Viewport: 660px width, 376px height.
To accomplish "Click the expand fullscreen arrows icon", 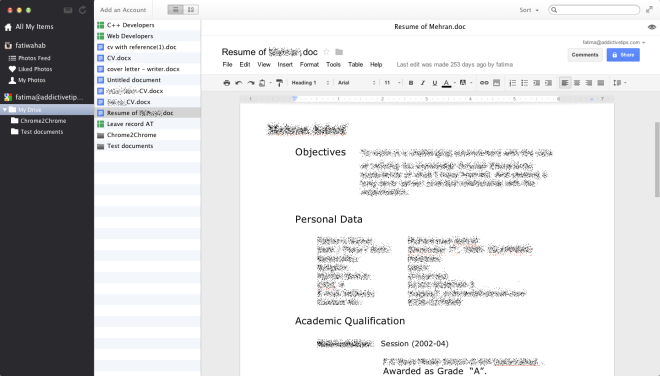I will (x=649, y=10).
